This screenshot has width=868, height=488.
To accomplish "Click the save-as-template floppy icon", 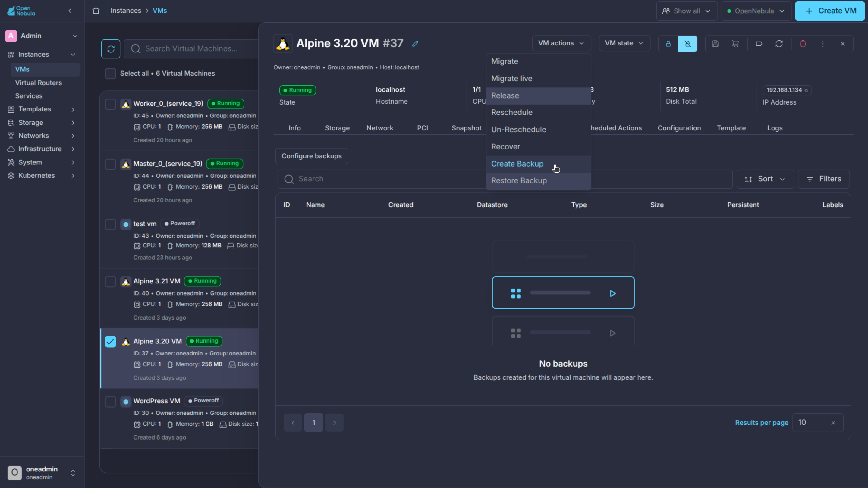I will coord(715,44).
